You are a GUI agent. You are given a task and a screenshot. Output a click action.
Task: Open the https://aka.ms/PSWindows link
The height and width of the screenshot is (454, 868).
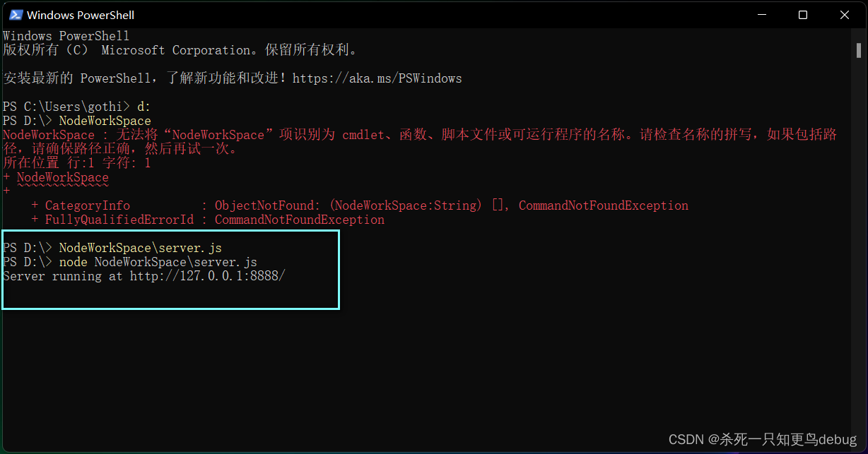click(377, 78)
